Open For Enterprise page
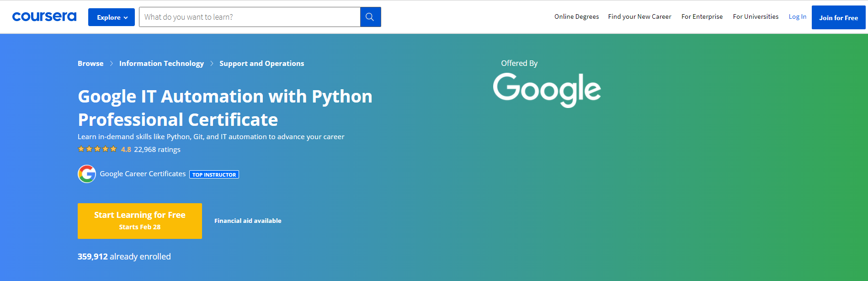 click(x=702, y=16)
